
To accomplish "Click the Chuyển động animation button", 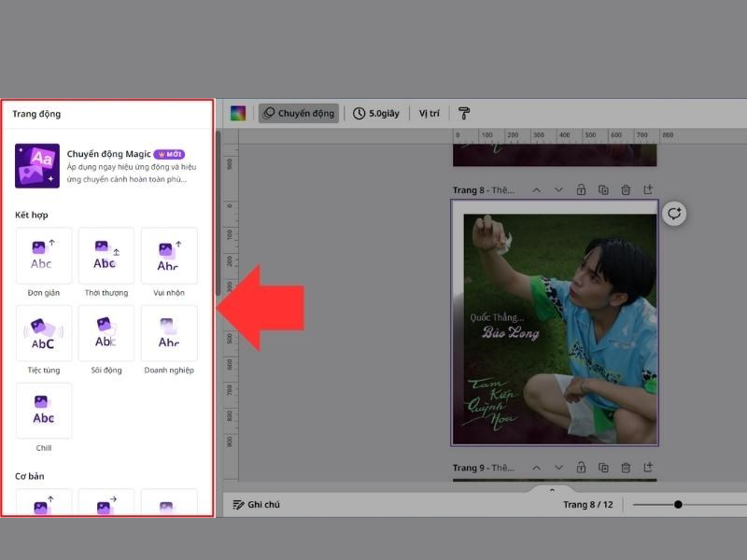I will pyautogui.click(x=299, y=114).
